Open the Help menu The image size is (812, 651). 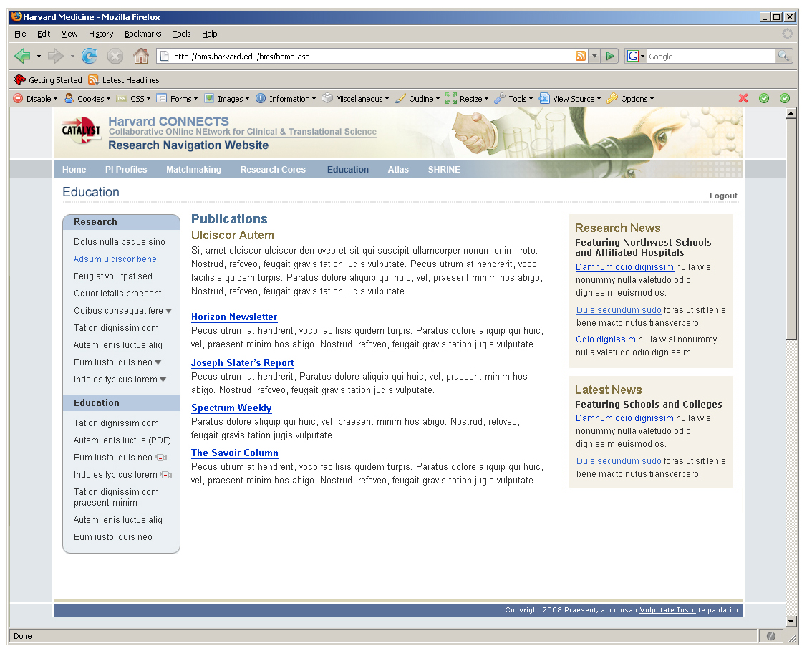[x=209, y=34]
